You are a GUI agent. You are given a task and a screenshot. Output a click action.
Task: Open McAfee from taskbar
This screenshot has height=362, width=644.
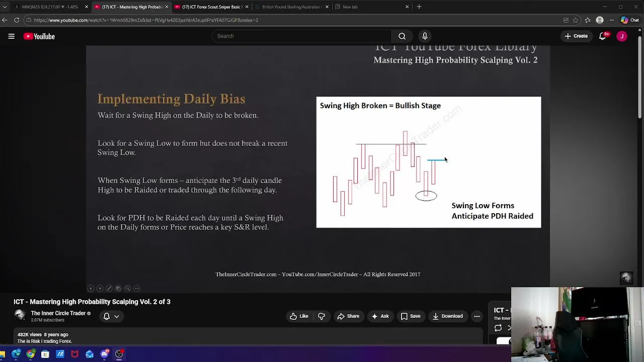point(74,354)
